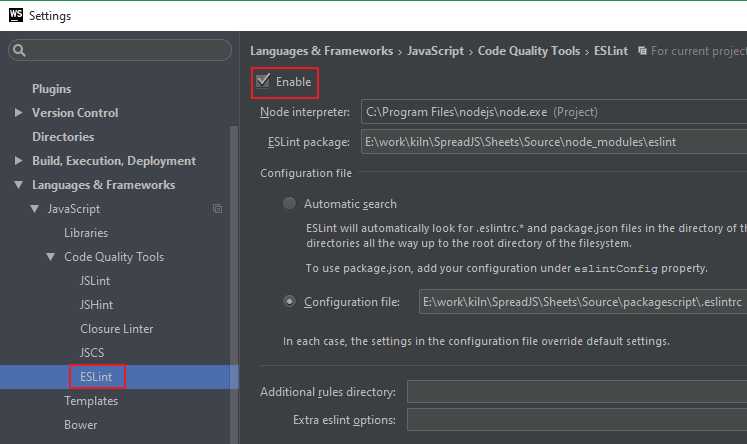Click the Configuration file path field
Image resolution: width=747 pixels, height=444 pixels.
[x=583, y=302]
